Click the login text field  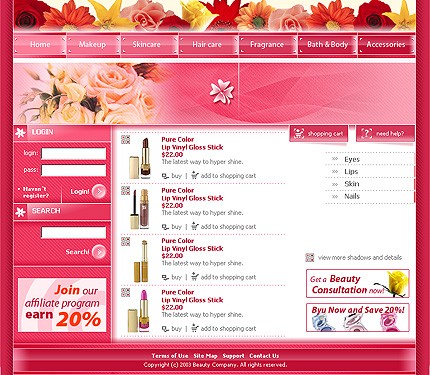73,154
